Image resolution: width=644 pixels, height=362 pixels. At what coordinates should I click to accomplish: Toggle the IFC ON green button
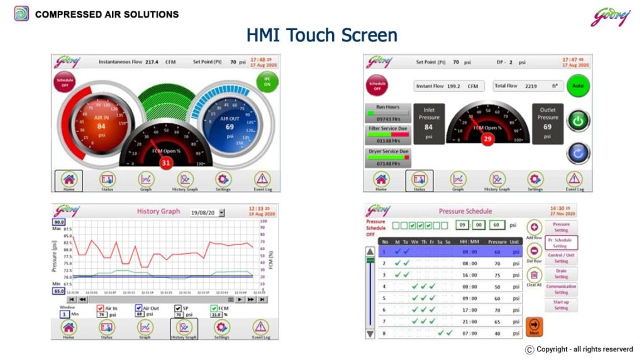(267, 82)
